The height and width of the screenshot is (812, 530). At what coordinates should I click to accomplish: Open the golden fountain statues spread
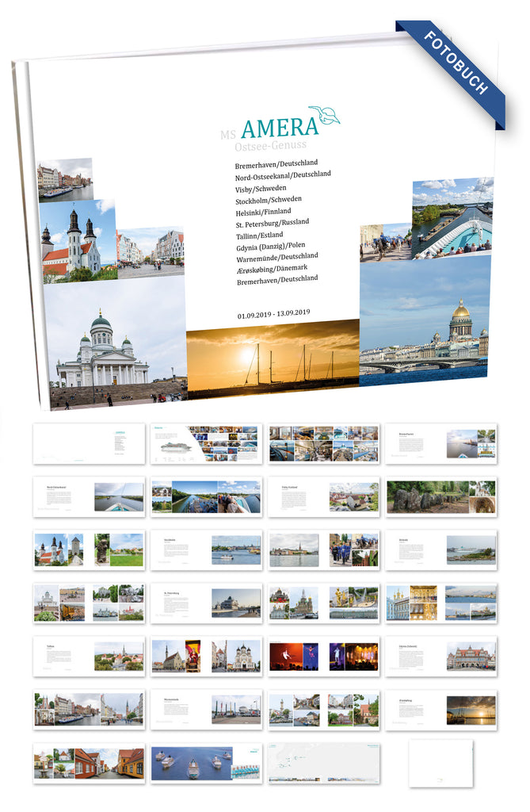pos(324,603)
